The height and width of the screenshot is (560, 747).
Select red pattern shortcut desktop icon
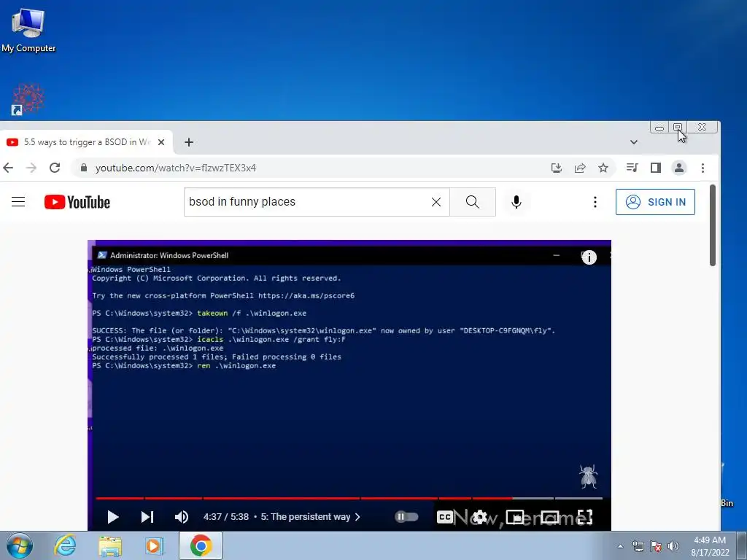[28, 99]
